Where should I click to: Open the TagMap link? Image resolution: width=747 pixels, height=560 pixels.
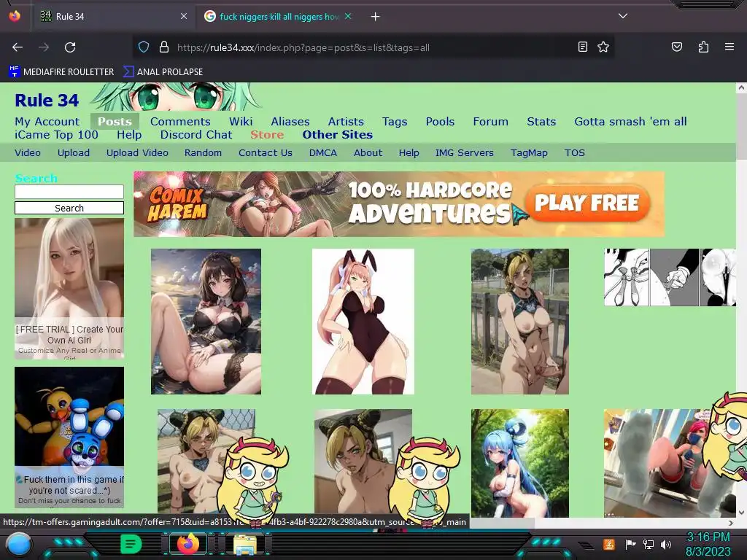pos(529,153)
